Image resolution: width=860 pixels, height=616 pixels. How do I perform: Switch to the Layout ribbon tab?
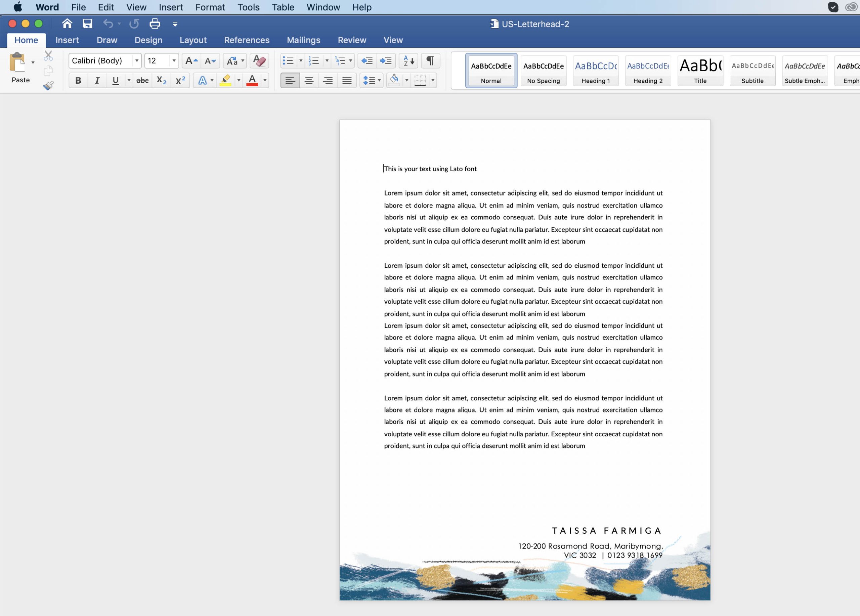[193, 40]
